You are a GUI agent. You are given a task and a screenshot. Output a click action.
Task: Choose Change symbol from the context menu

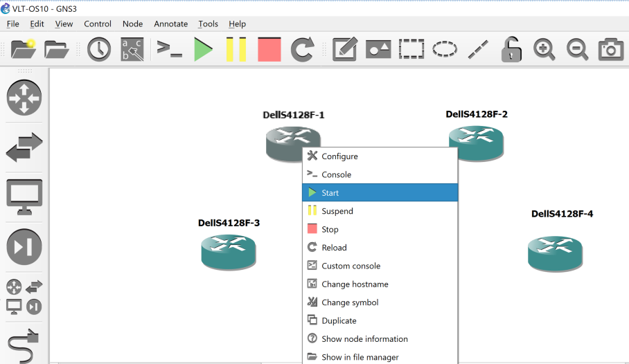click(380, 302)
